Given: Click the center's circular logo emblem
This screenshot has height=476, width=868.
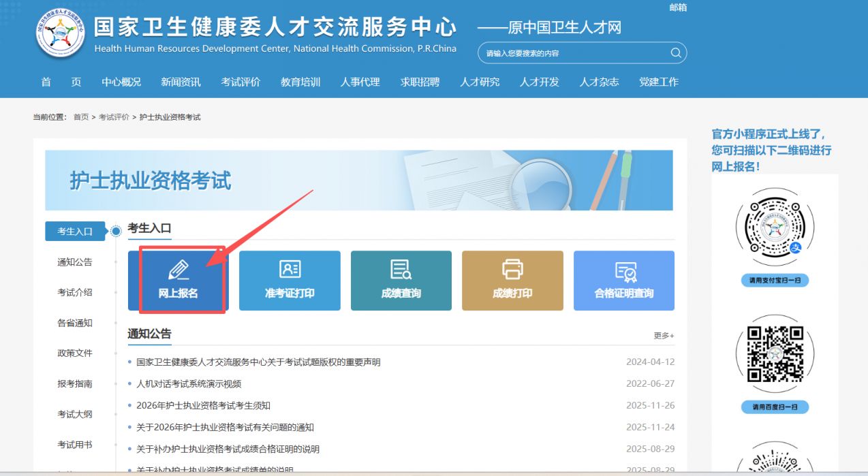Looking at the screenshot, I should pyautogui.click(x=59, y=33).
